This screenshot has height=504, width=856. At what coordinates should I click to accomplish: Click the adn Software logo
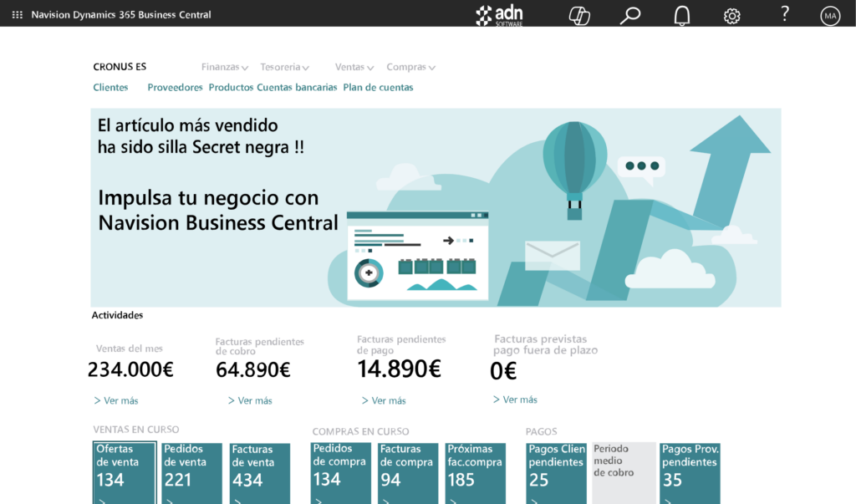click(x=499, y=15)
